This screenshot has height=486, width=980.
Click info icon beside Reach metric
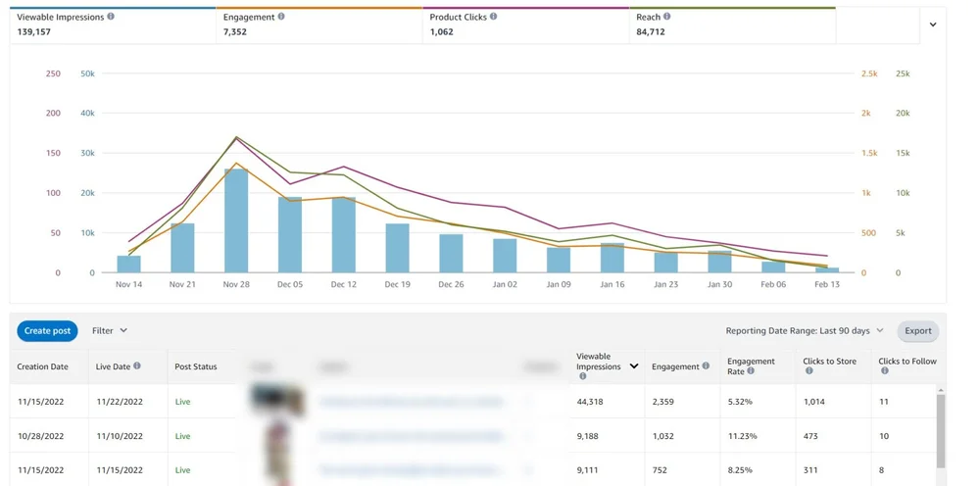666,17
